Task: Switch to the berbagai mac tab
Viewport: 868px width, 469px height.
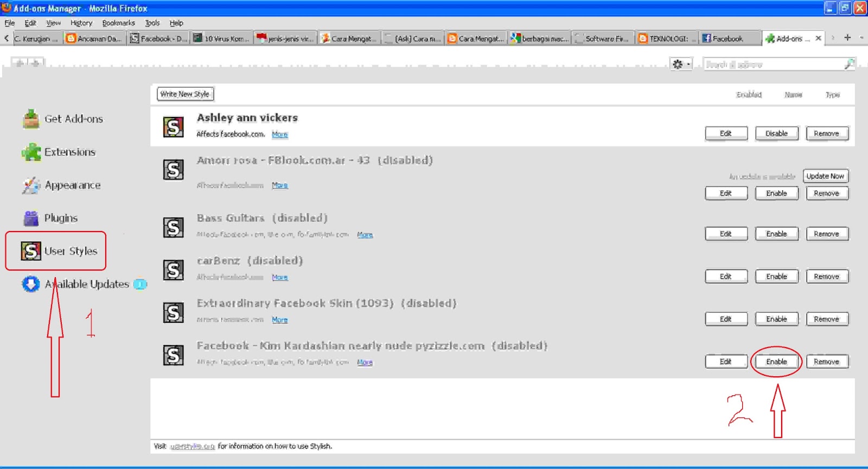Action: pyautogui.click(x=539, y=38)
